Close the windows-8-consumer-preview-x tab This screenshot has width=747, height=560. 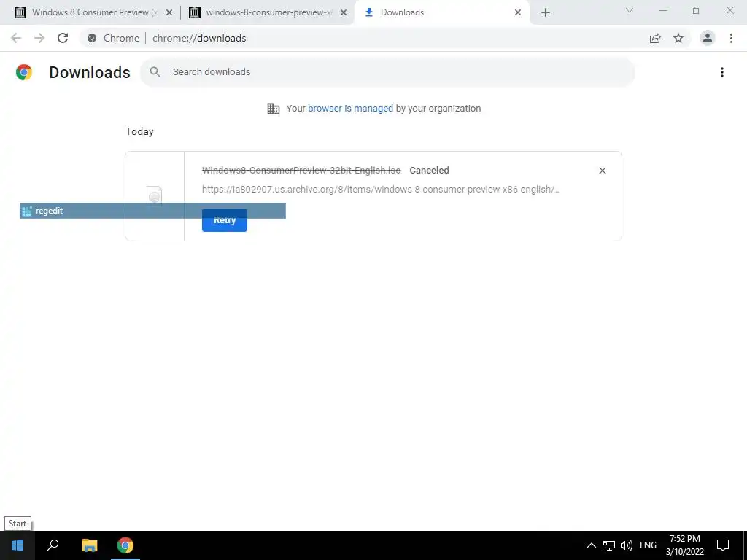pos(343,12)
